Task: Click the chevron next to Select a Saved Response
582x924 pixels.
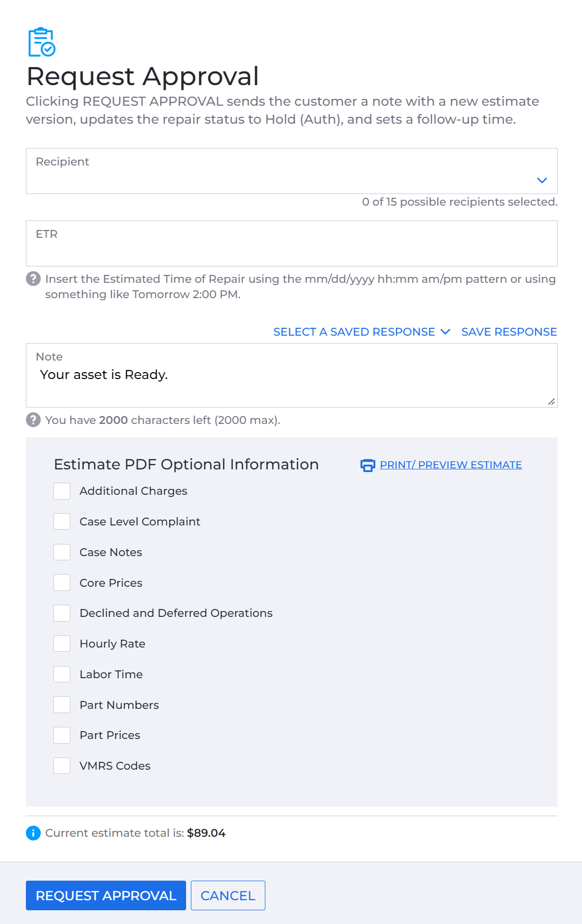Action: pos(445,331)
